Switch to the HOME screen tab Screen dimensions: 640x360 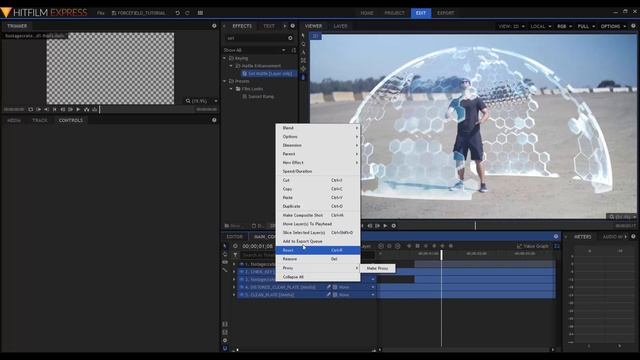pyautogui.click(x=367, y=13)
